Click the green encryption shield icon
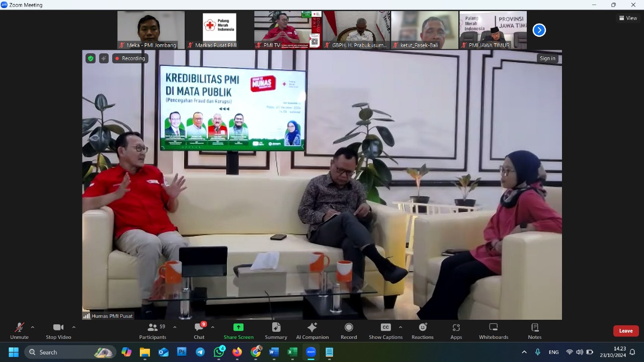The width and height of the screenshot is (644, 362). click(91, 58)
